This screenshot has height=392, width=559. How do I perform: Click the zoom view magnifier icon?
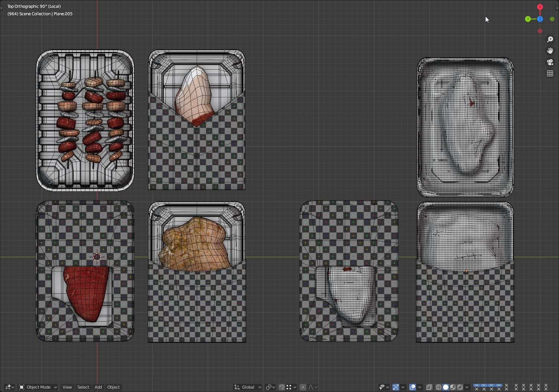550,39
